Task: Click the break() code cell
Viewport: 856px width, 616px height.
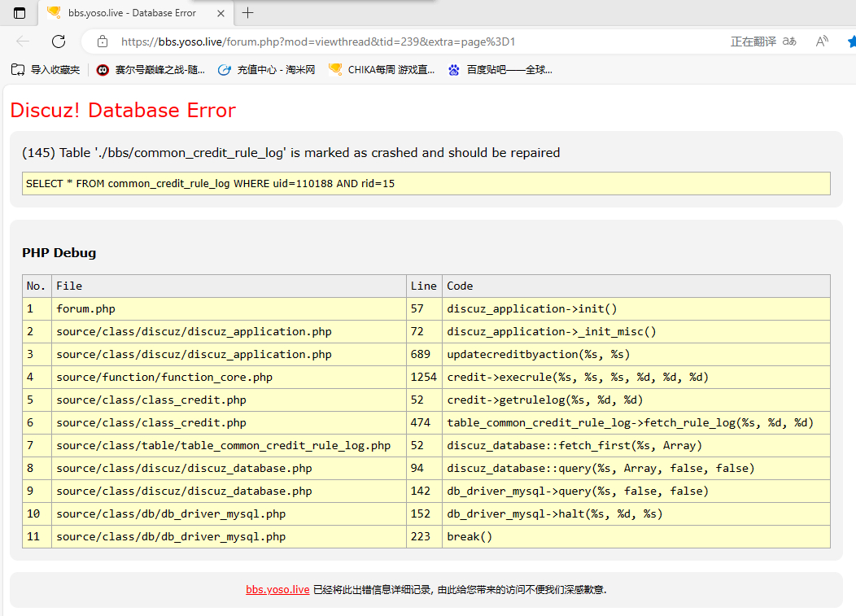Action: tap(636, 537)
